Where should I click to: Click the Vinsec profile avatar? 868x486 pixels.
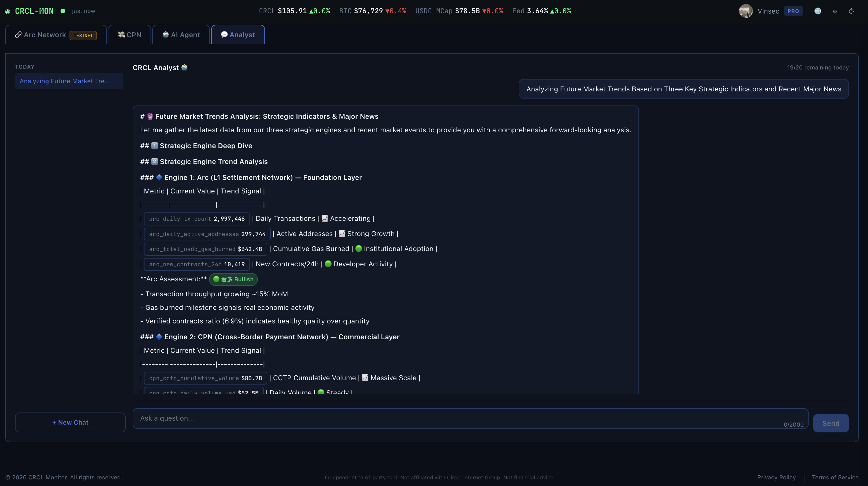pyautogui.click(x=746, y=11)
